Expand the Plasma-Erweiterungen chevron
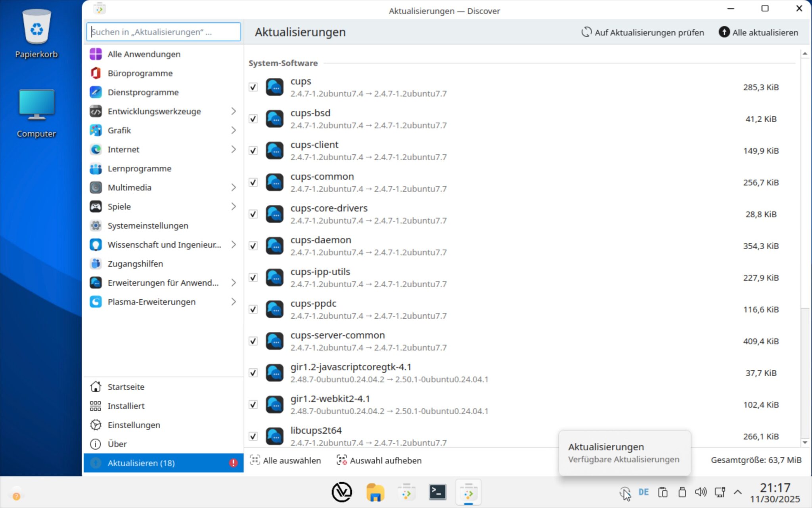This screenshot has width=812, height=508. click(234, 302)
